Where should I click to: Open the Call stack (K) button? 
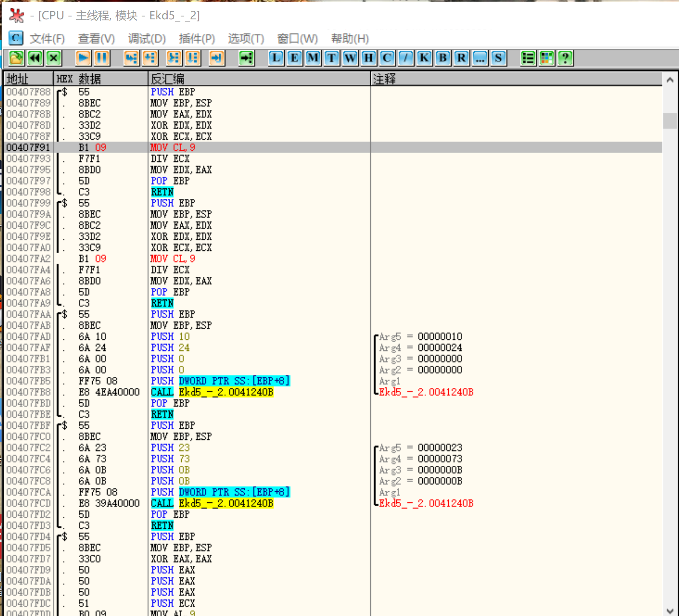tap(424, 58)
